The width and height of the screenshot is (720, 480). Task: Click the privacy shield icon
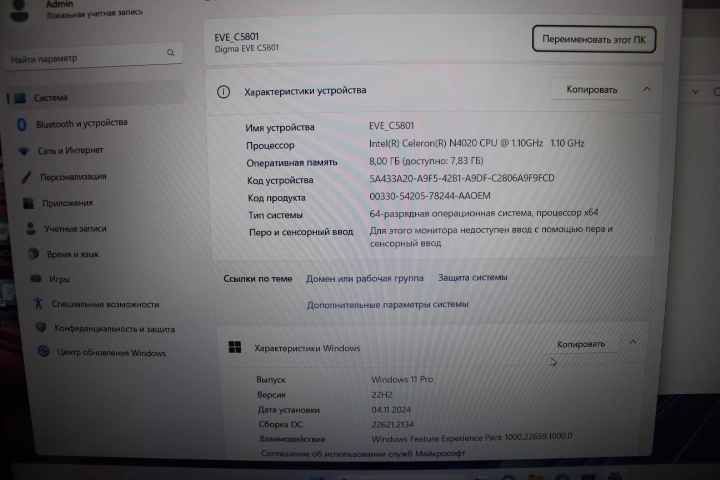(41, 327)
